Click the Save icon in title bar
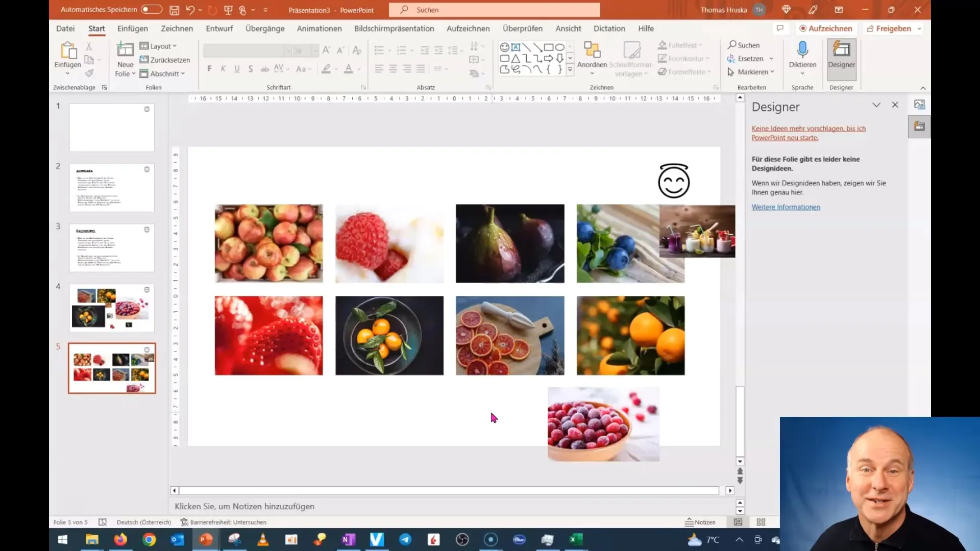 tap(174, 10)
